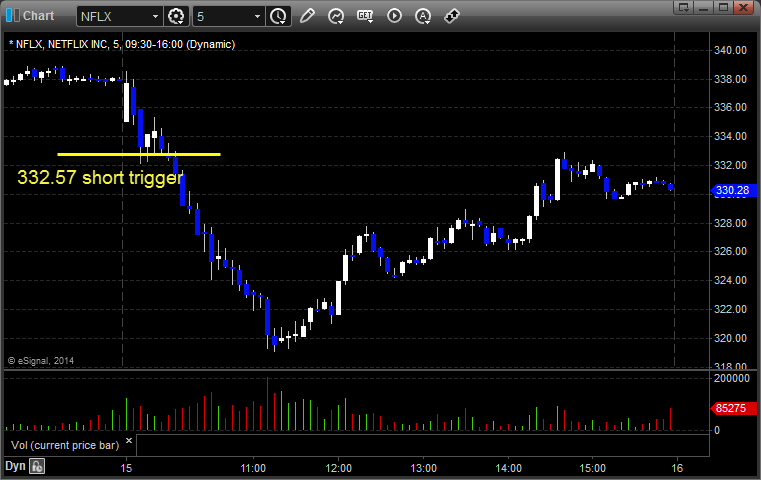Click the 11:00 time axis label

coord(253,468)
